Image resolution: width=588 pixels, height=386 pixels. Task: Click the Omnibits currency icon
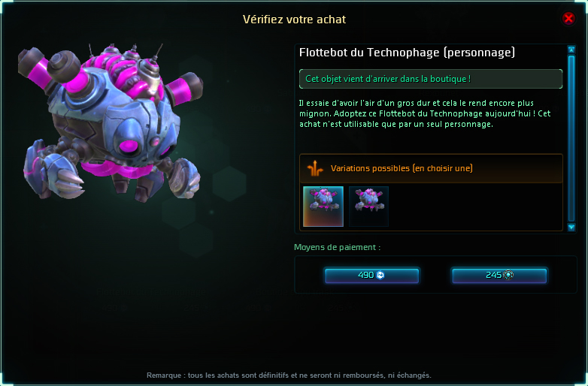[508, 275]
